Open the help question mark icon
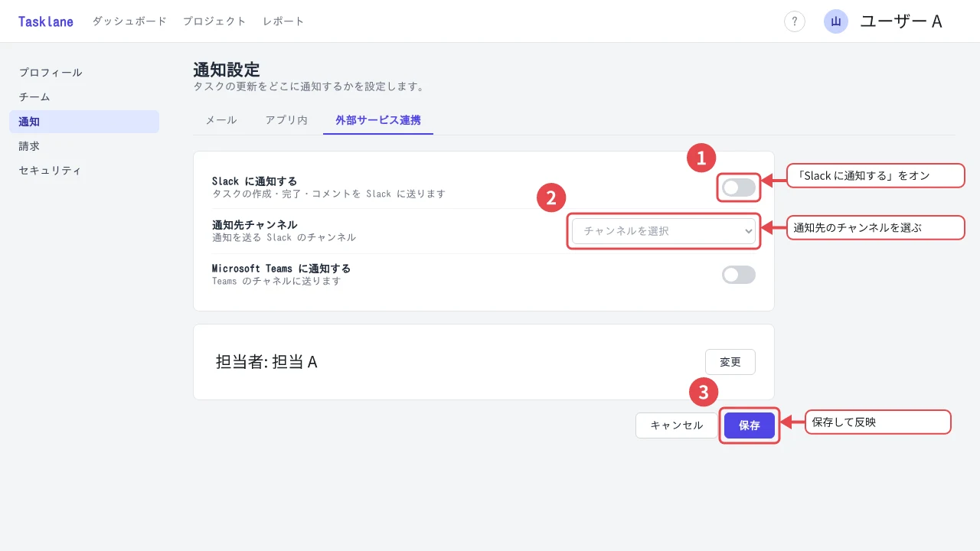This screenshot has height=551, width=980. click(x=795, y=21)
